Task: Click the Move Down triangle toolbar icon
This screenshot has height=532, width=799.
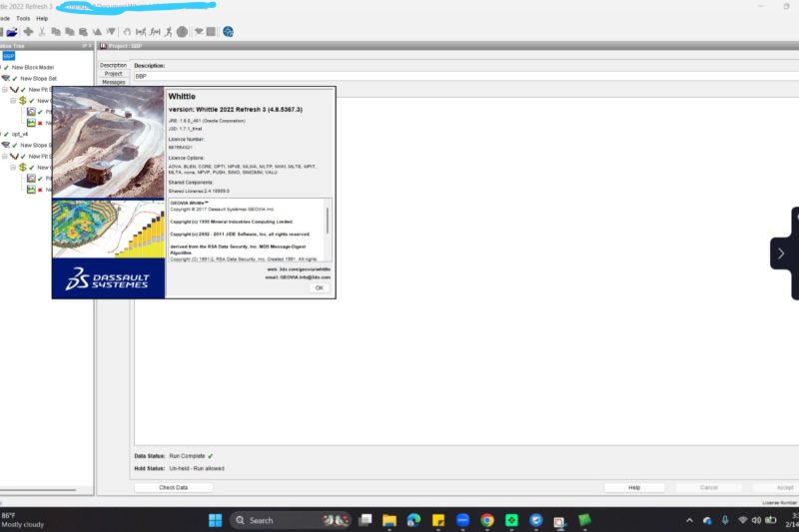Action: (x=111, y=32)
